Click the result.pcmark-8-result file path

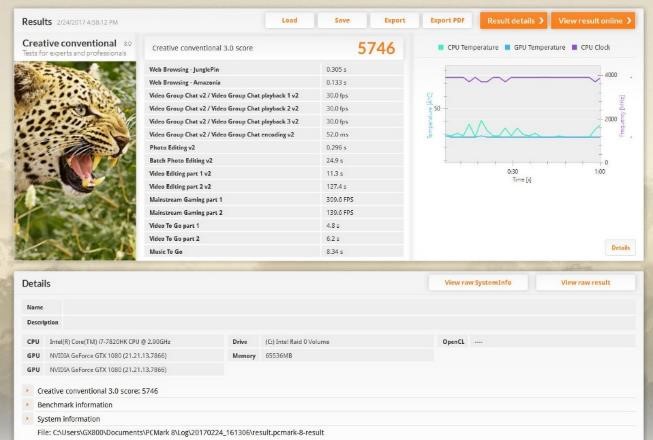tap(181, 433)
